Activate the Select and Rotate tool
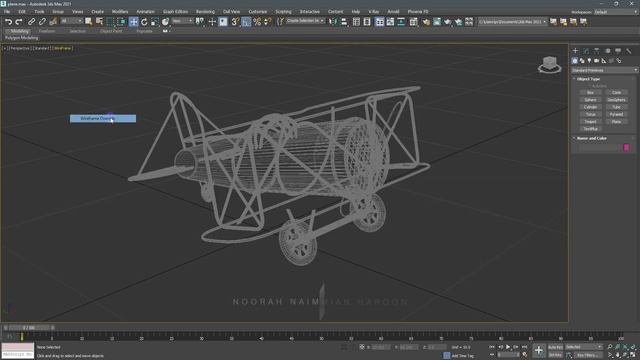Viewport: 640px width, 360px height. pos(144,22)
